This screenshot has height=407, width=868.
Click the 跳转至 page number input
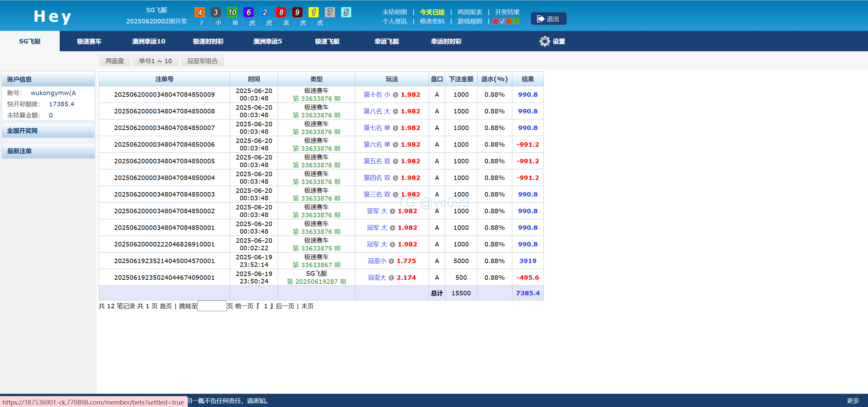tap(212, 306)
